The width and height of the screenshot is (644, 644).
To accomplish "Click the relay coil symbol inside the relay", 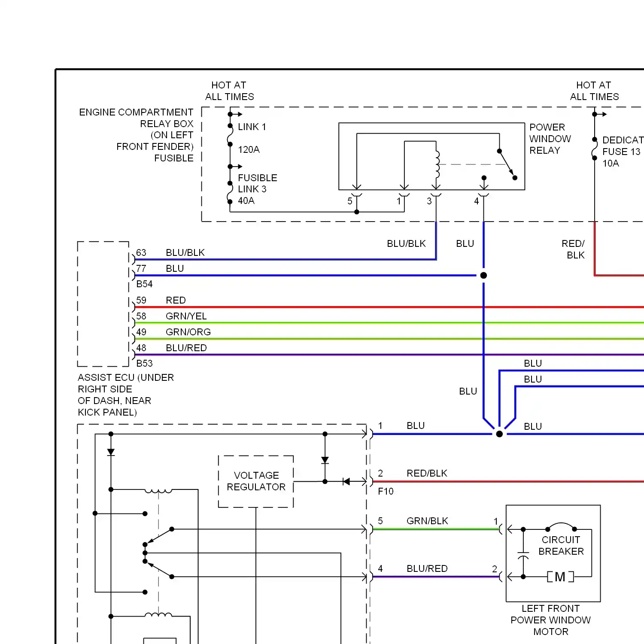I will [x=437, y=164].
